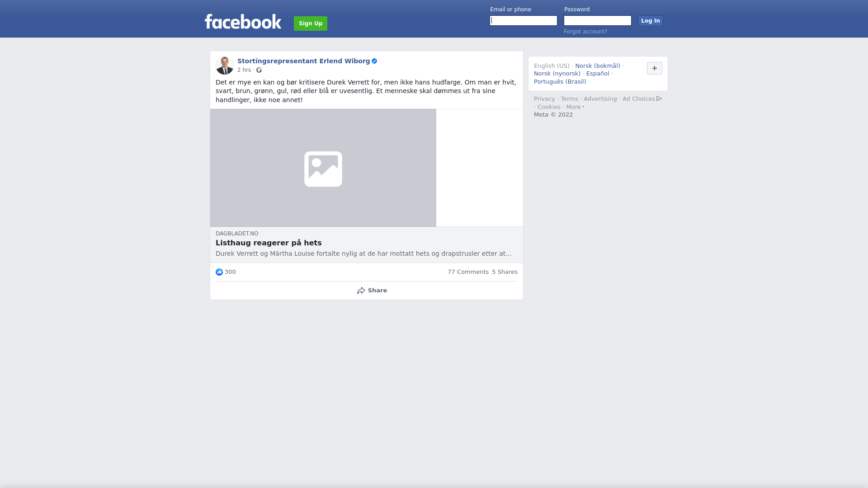This screenshot has width=868, height=488.
Task: Open more languages with plus button
Action: 654,68
